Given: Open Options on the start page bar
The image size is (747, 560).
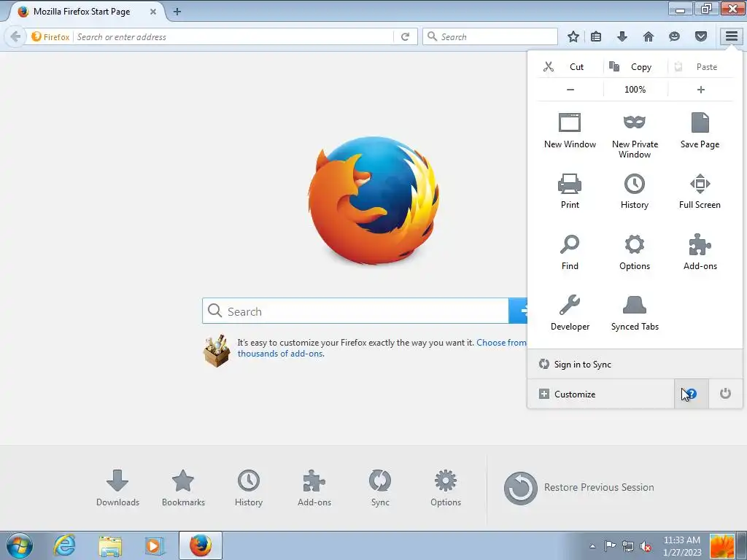Looking at the screenshot, I should coord(446,488).
